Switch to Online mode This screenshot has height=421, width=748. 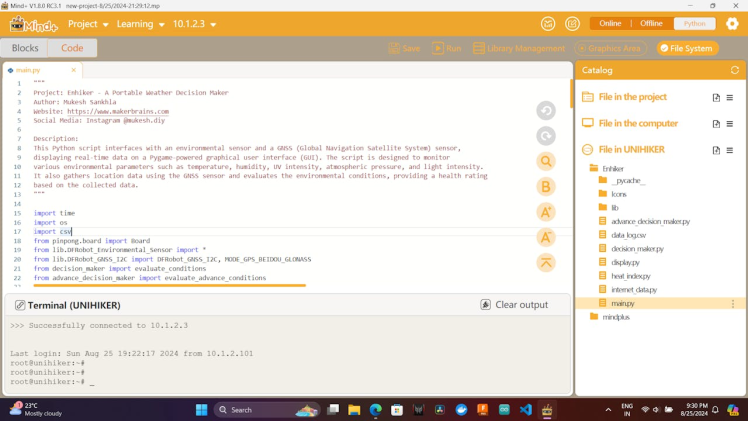pos(610,24)
